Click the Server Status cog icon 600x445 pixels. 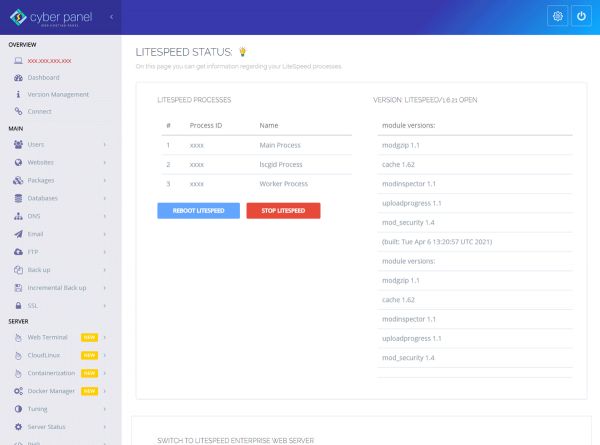pyautogui.click(x=18, y=427)
